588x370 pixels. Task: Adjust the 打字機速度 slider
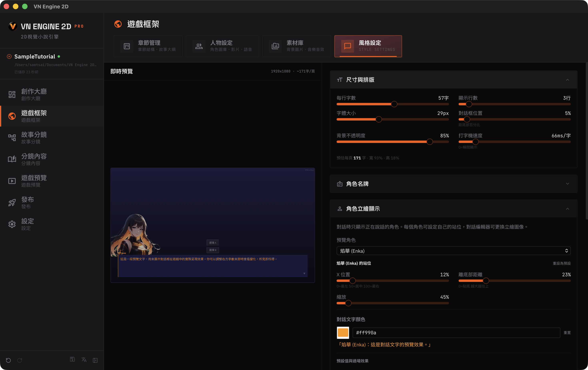pyautogui.click(x=514, y=142)
